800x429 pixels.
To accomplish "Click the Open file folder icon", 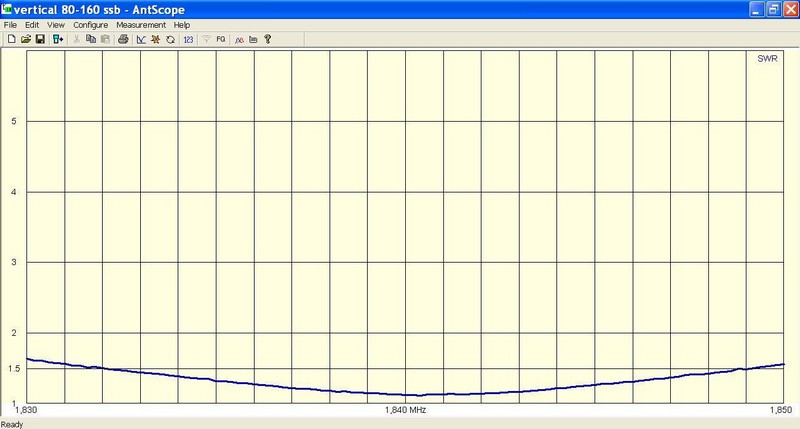I will [x=25, y=39].
